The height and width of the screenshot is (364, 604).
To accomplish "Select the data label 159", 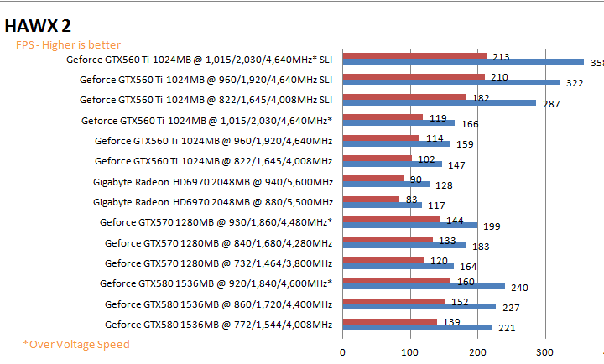I will pyautogui.click(x=465, y=144).
